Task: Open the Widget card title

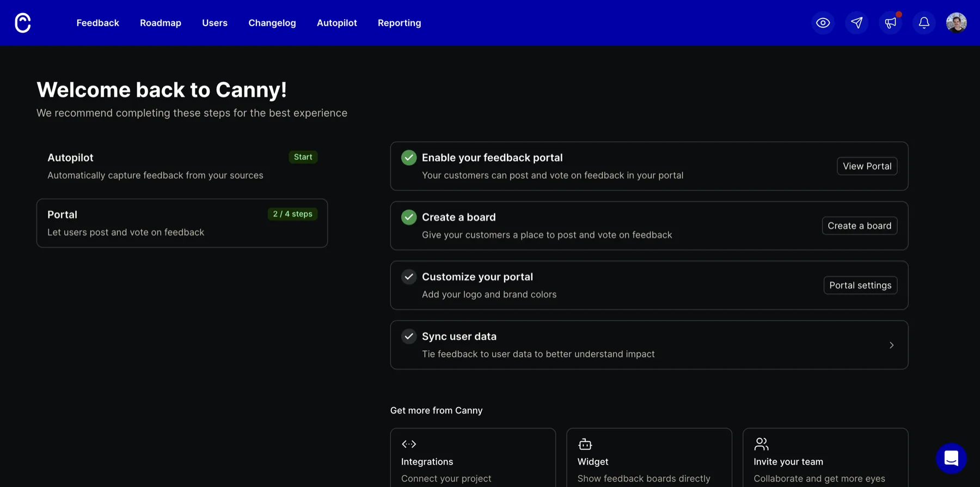Action: click(x=592, y=461)
